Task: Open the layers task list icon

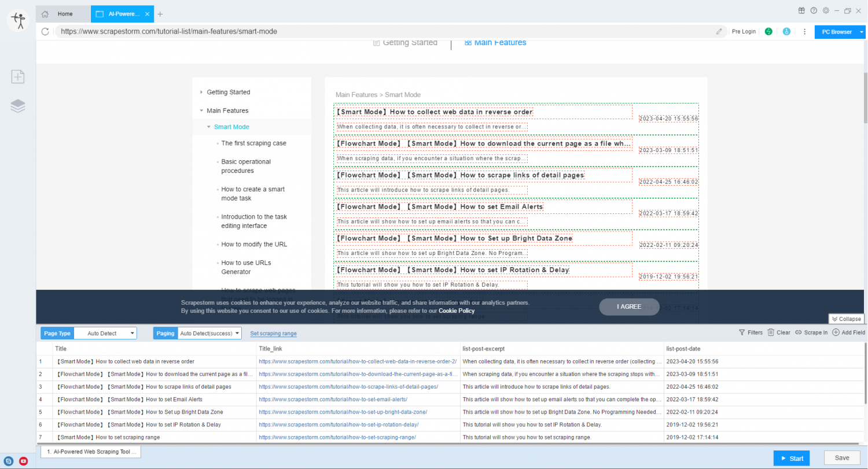Action: click(18, 106)
